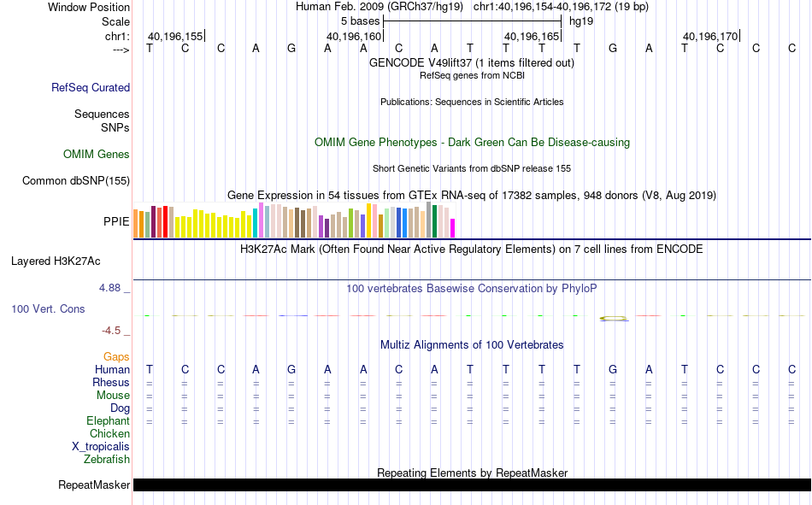Click the -4.5 lower PhyloP axis value
812x505 pixels.
(x=111, y=331)
